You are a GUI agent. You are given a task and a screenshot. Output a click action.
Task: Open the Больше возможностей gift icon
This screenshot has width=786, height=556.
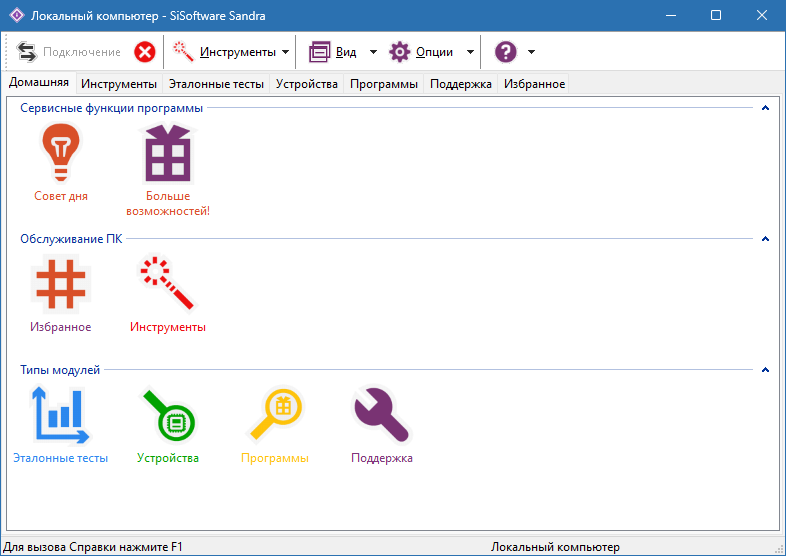tap(168, 153)
